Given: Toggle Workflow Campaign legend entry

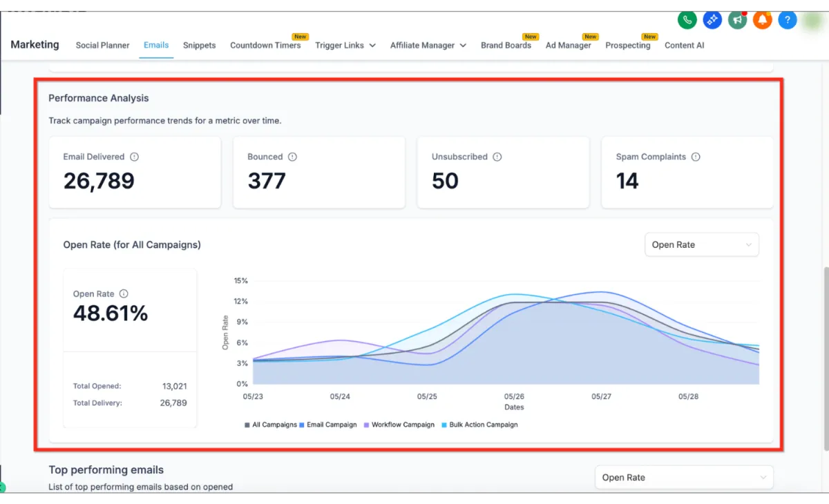Looking at the screenshot, I should click(399, 425).
